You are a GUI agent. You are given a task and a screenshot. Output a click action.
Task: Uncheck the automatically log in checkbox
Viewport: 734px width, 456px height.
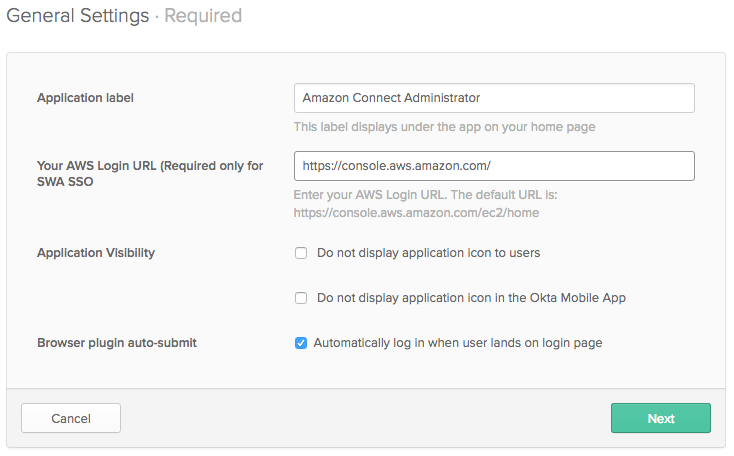click(301, 343)
